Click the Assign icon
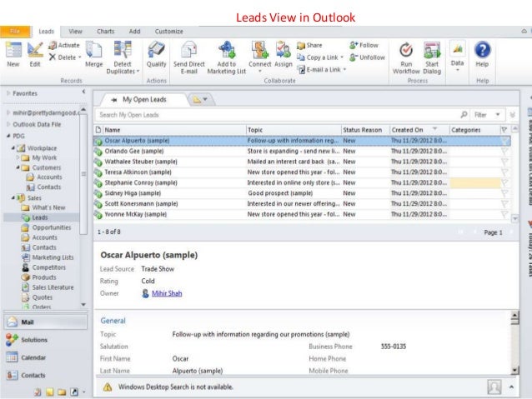Viewport: 532px width, 399px height. 283,50
